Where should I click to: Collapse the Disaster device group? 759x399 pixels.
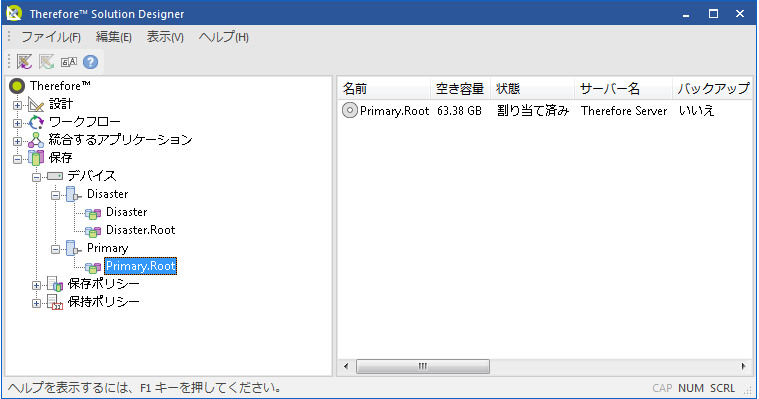(x=56, y=195)
